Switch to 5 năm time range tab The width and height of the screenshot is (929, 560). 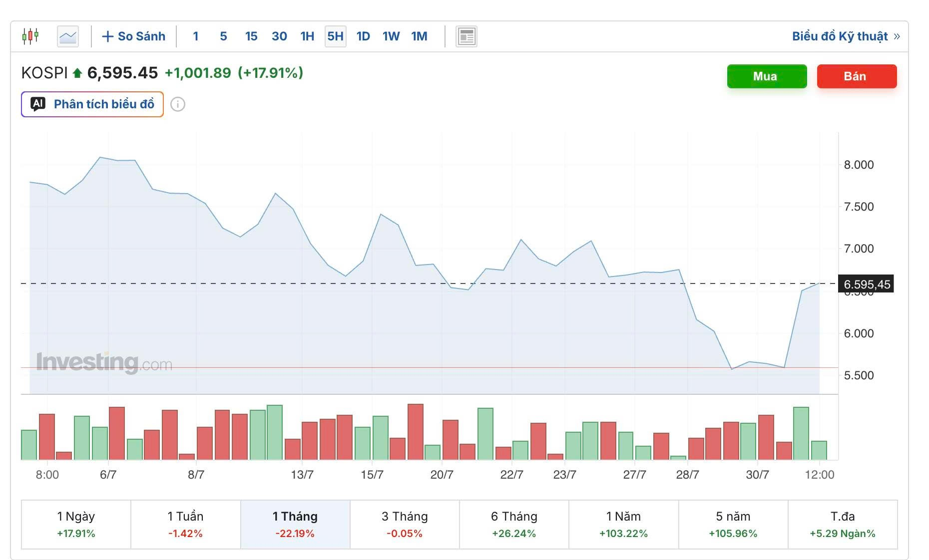pyautogui.click(x=733, y=524)
